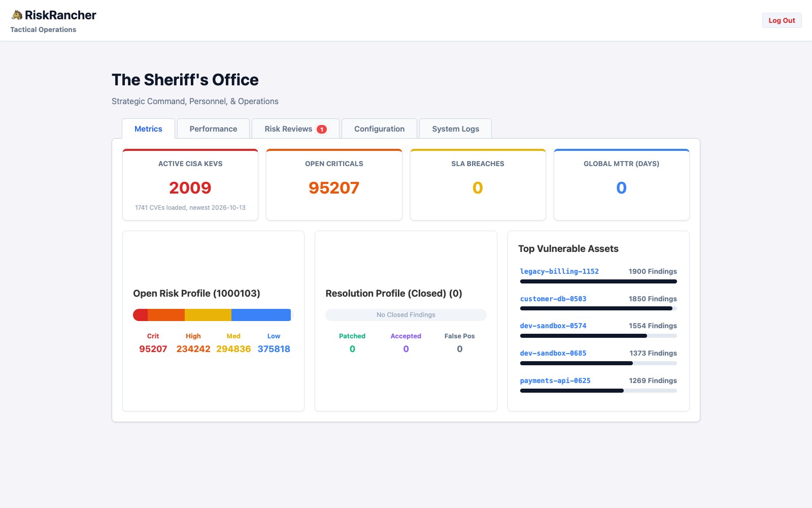Click the orange High segment of risk bar

(166, 315)
